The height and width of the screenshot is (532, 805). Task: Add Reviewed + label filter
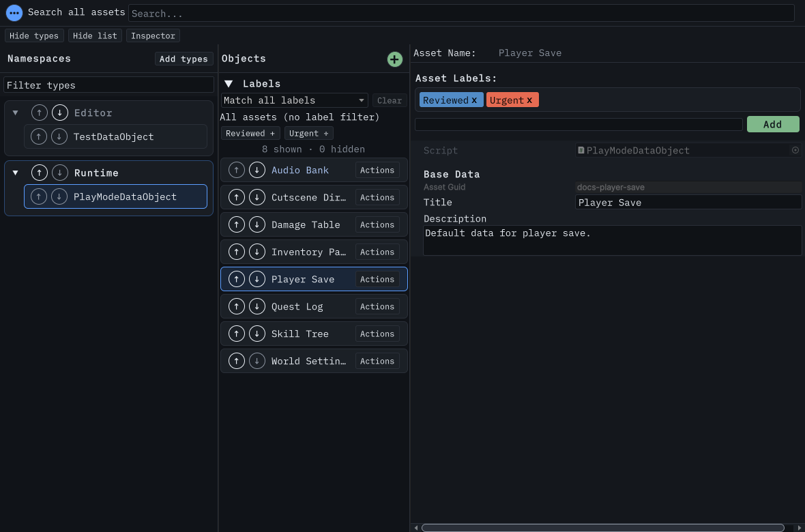click(250, 133)
